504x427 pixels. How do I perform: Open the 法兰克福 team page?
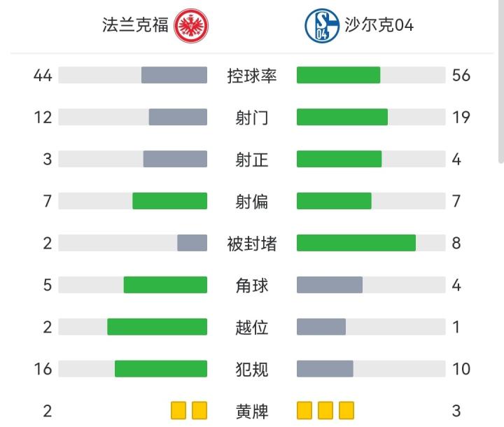tap(136, 26)
